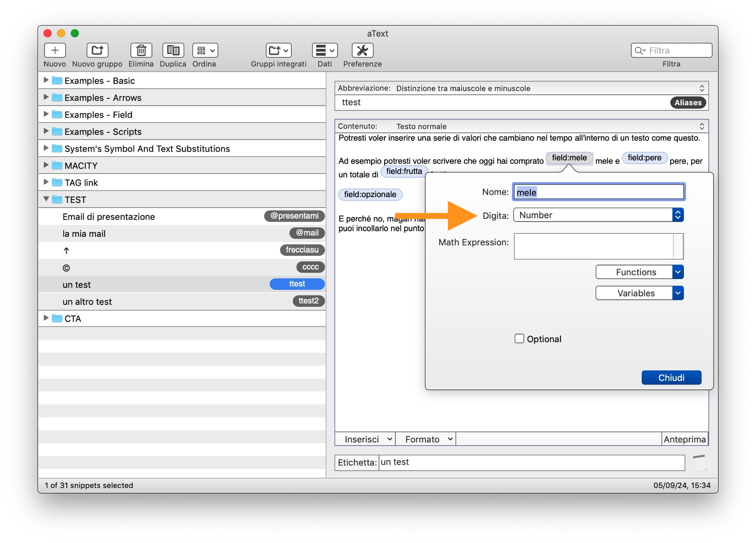Open the Gruppi integrati toolbar icon

coord(278,50)
